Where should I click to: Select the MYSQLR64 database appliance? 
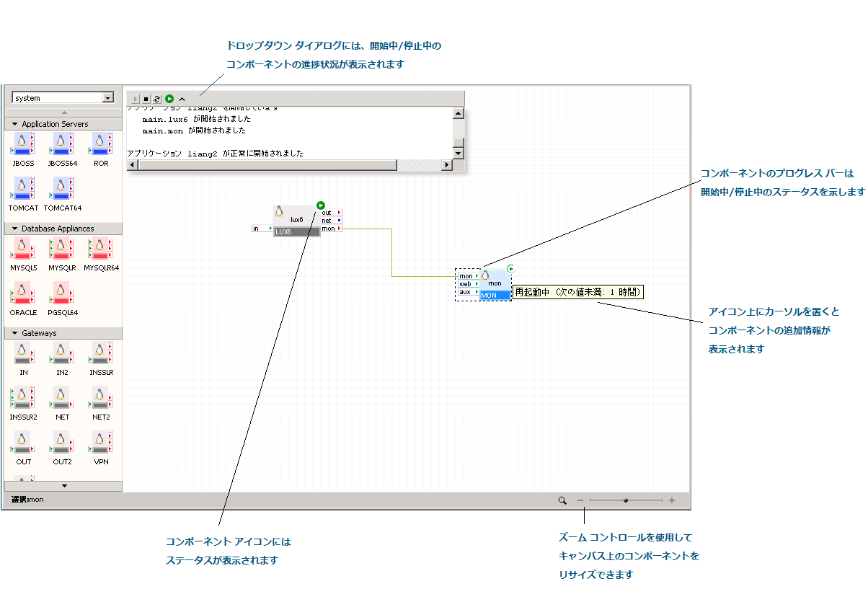[101, 248]
